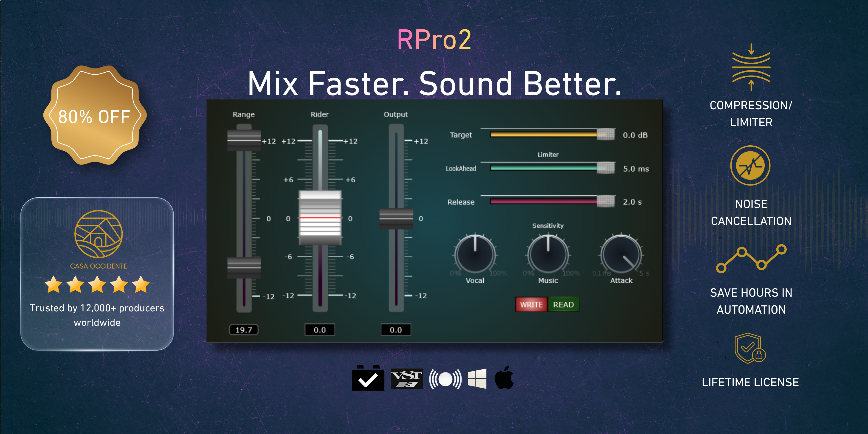868x434 pixels.
Task: Click the noise cancellation circle icon
Action: point(750,165)
